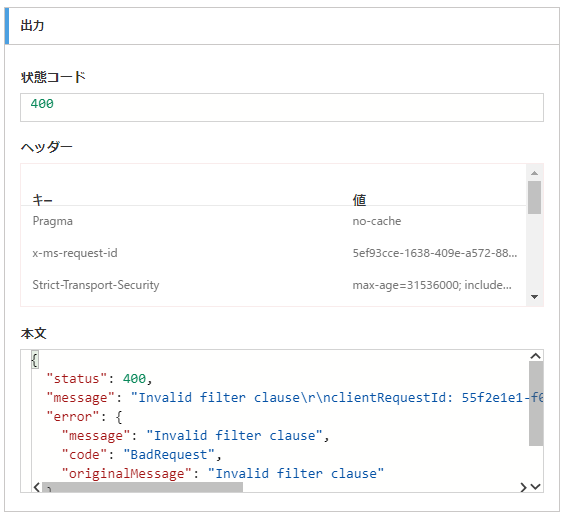Click the headers table scroll-down arrow
Screen dimensions: 567x518
click(x=534, y=297)
